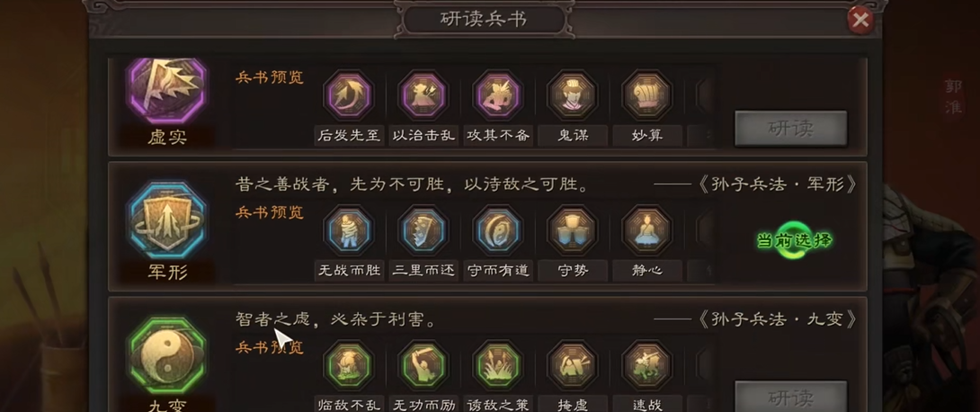This screenshot has width=980, height=412.
Task: Select the 三里而还 skill icon
Action: (x=423, y=230)
